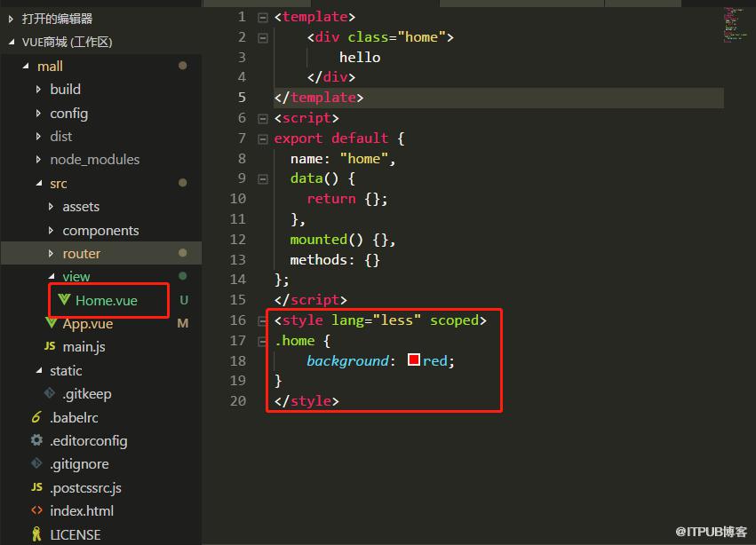Fold the export default block at line 7
This screenshot has height=545, width=756.
click(x=263, y=139)
